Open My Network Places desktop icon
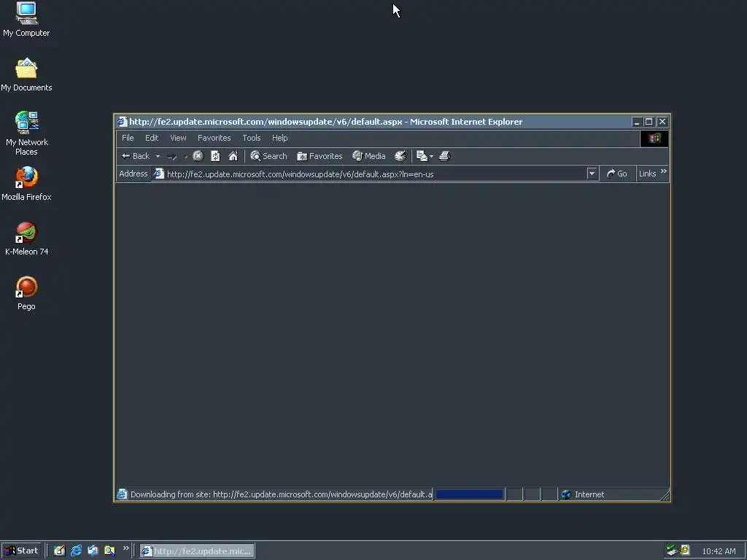 pos(27,133)
